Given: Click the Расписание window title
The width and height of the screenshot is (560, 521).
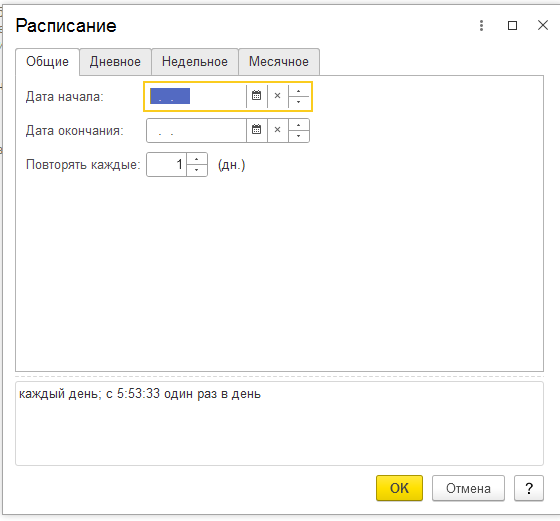Looking at the screenshot, I should pyautogui.click(x=66, y=26).
